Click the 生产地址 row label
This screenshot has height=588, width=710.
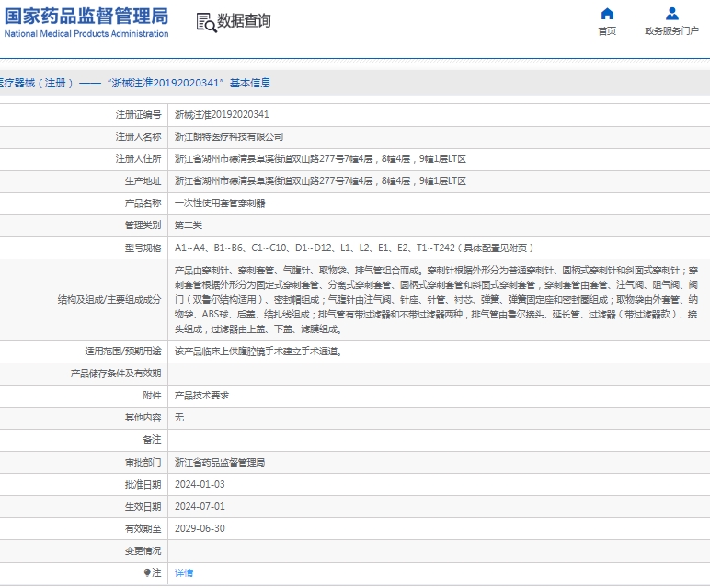coord(143,181)
